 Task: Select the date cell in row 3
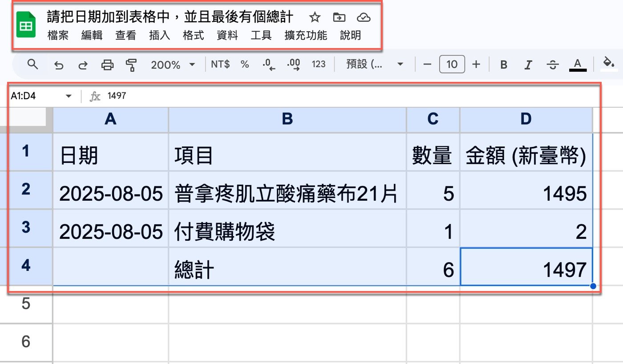pos(110,228)
